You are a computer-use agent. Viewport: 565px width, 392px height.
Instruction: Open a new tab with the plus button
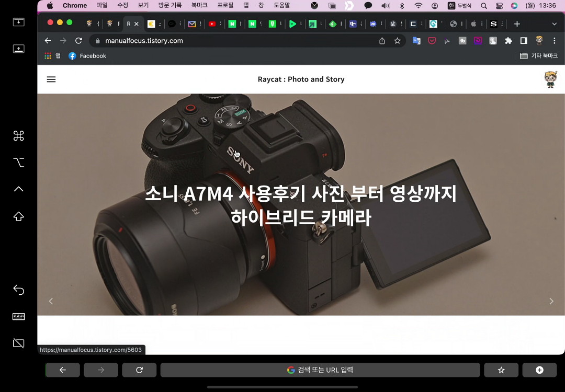point(517,24)
